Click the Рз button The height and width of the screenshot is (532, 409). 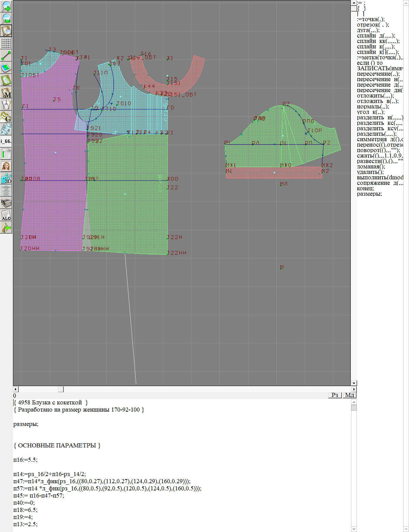[x=335, y=395]
